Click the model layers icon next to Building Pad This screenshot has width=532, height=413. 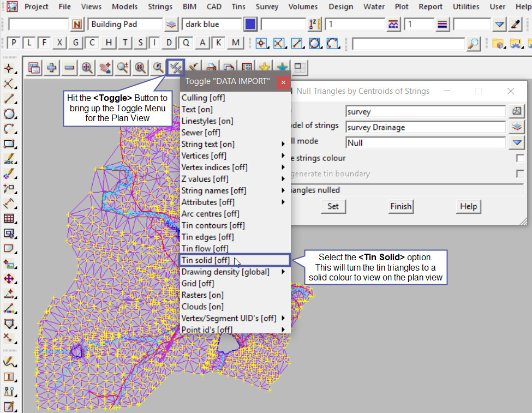coord(171,25)
